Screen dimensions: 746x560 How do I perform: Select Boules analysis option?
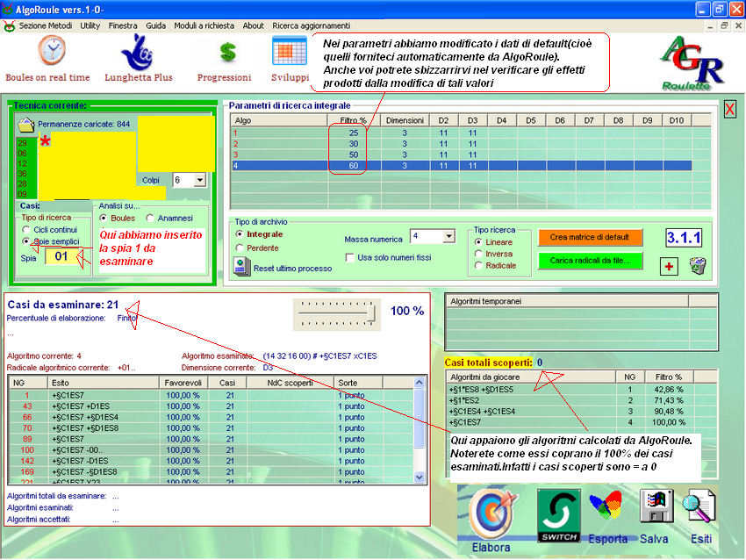104,218
